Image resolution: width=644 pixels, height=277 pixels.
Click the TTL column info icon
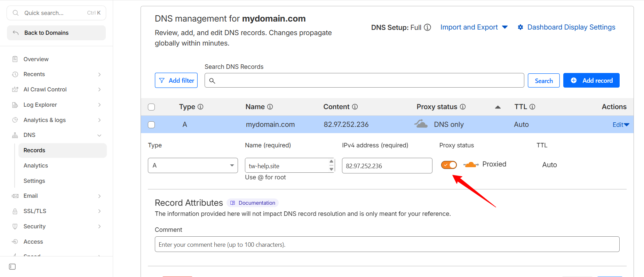[532, 107]
